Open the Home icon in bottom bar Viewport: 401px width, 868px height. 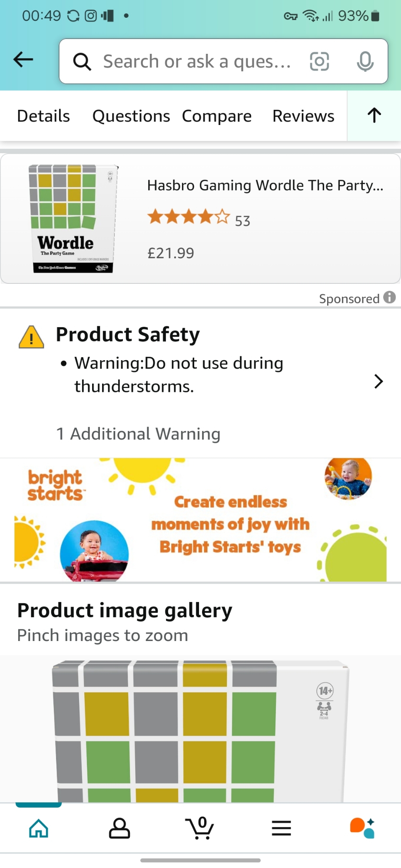[39, 828]
